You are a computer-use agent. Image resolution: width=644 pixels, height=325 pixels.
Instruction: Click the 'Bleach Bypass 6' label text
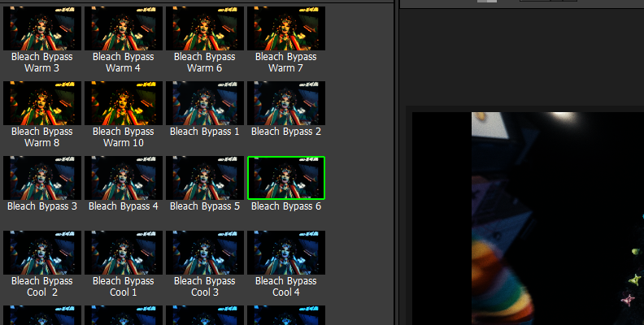click(x=286, y=206)
